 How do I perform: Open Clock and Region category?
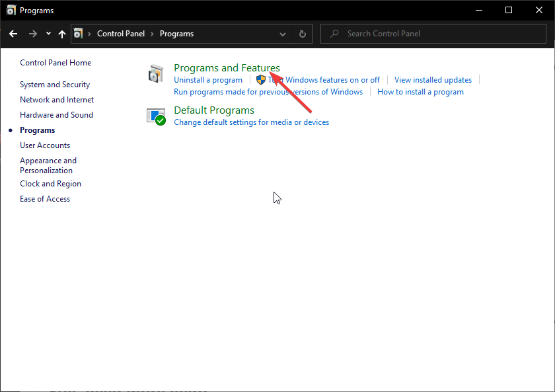50,184
